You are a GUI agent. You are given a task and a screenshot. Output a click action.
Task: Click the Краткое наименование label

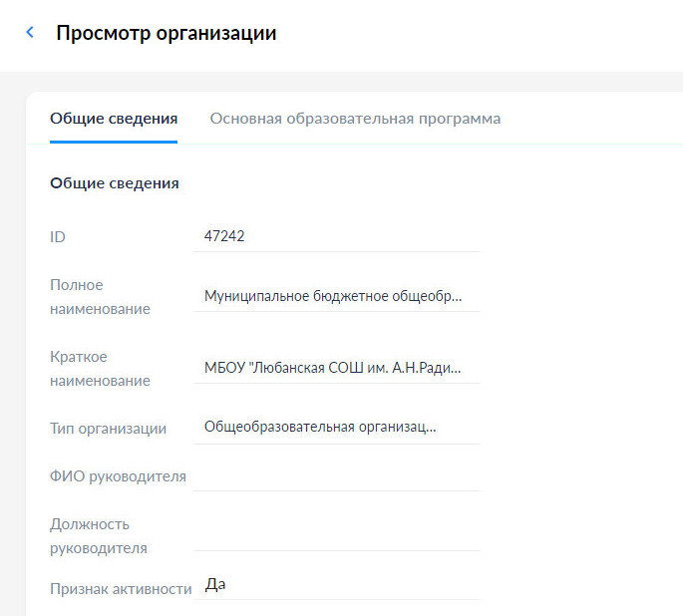pyautogui.click(x=100, y=369)
